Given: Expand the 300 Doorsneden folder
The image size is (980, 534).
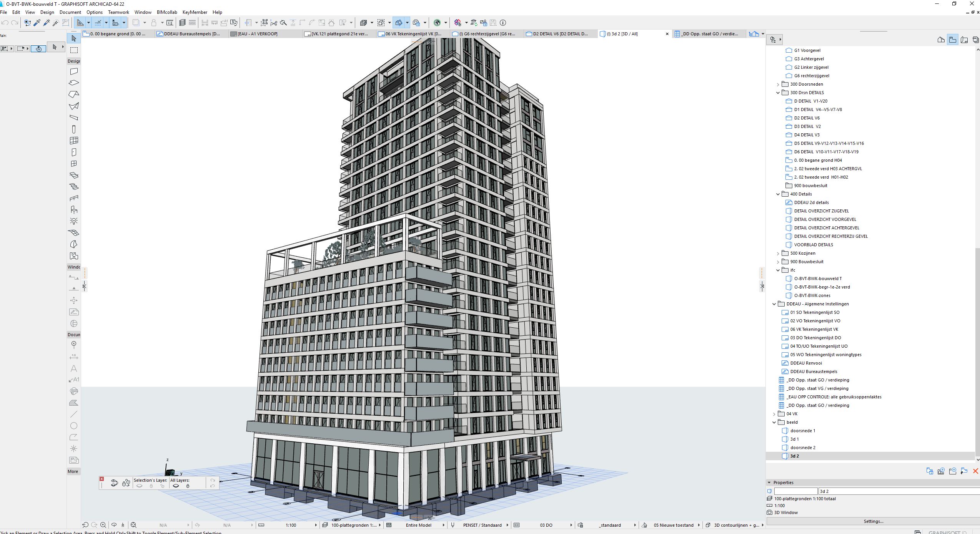Looking at the screenshot, I should [x=777, y=83].
